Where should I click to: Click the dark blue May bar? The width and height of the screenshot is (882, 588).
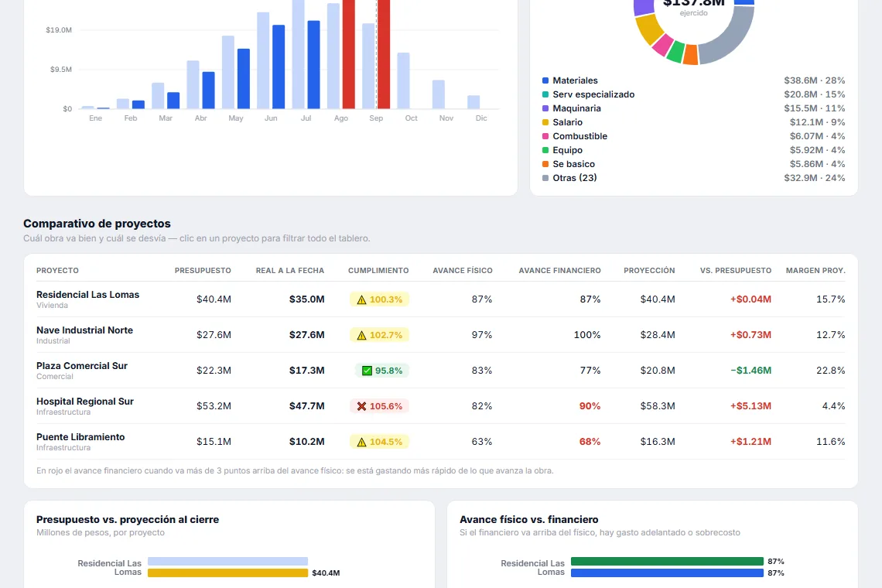coord(244,79)
